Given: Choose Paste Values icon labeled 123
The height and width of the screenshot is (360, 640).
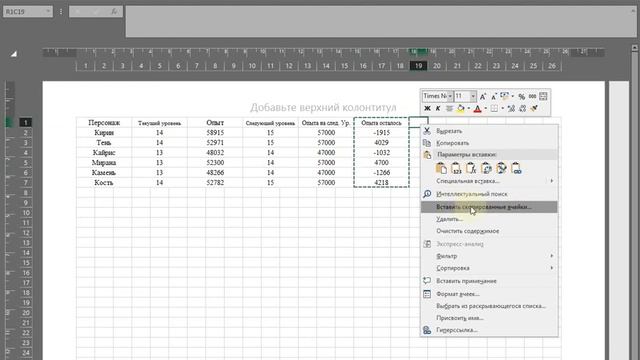Looking at the screenshot, I should coord(456,168).
